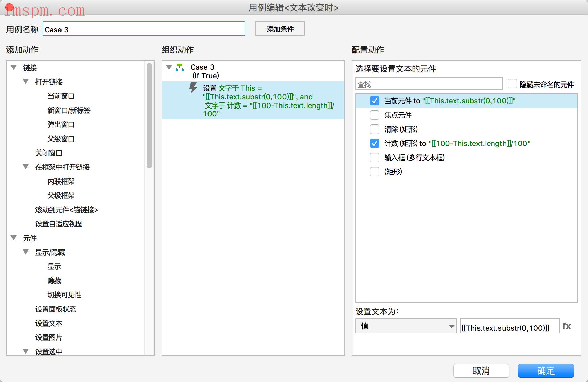Select the 内联框架 action
588x382 pixels.
pyautogui.click(x=61, y=182)
